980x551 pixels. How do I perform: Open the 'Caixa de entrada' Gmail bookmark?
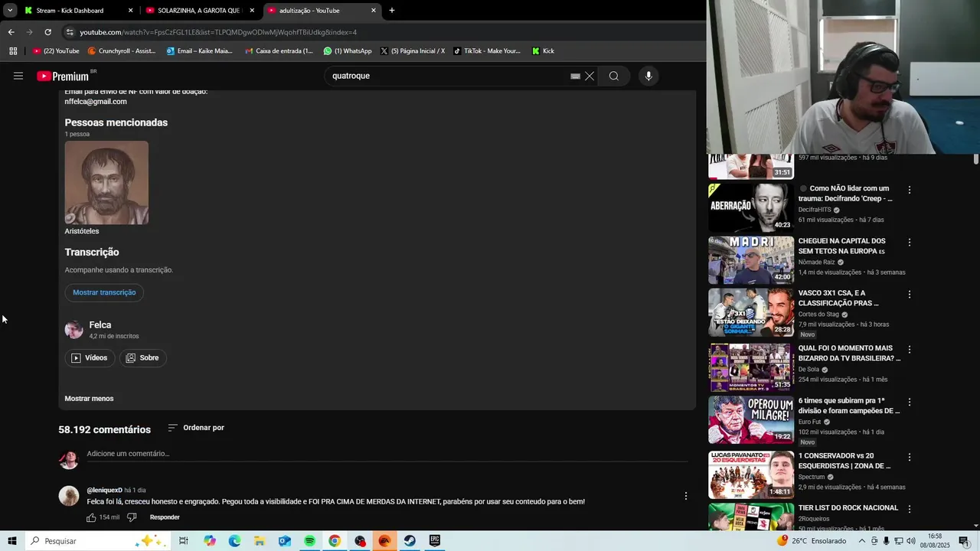(279, 51)
